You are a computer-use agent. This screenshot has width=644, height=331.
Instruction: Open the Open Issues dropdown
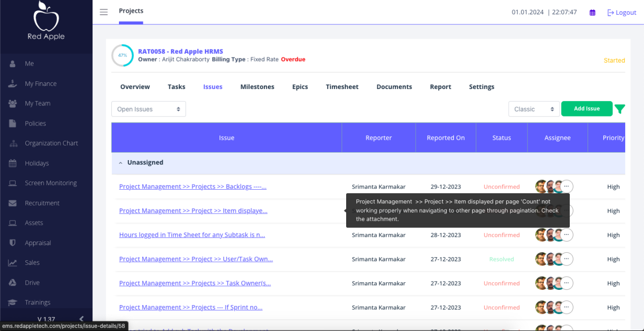148,109
